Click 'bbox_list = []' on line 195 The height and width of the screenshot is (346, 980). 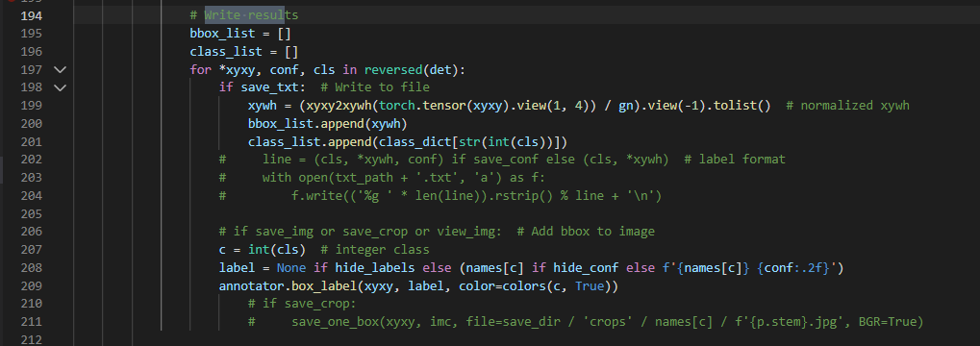click(x=240, y=34)
